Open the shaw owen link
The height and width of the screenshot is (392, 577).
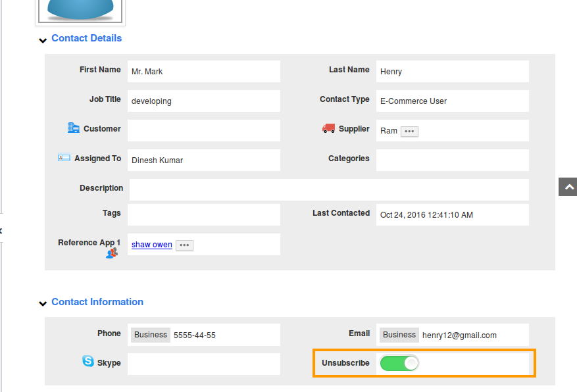[152, 245]
